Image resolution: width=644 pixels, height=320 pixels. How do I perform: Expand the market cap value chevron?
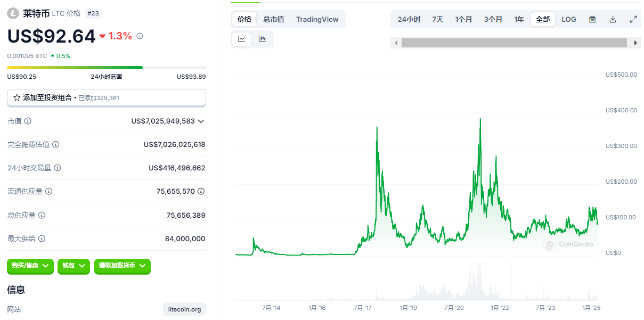[201, 121]
